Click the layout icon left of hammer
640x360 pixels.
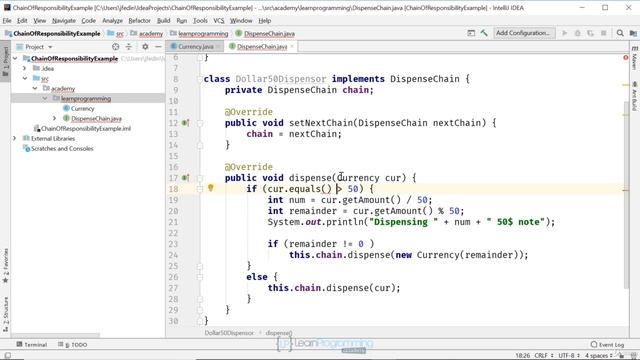tap(471, 33)
